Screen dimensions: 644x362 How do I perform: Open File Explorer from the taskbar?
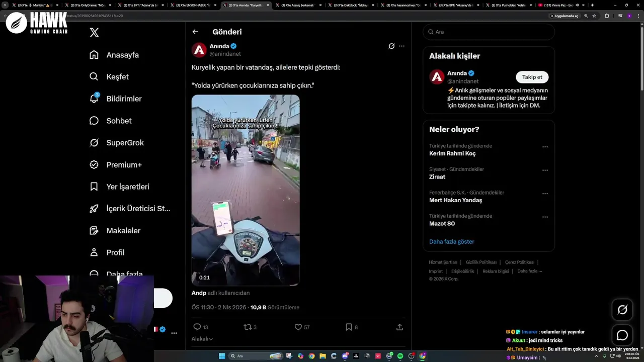point(323,356)
